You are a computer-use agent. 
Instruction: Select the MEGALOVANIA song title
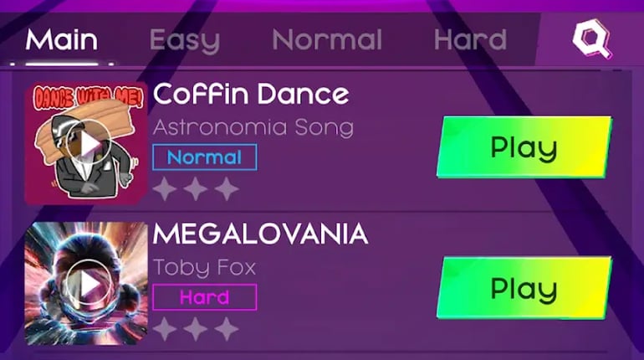click(260, 234)
